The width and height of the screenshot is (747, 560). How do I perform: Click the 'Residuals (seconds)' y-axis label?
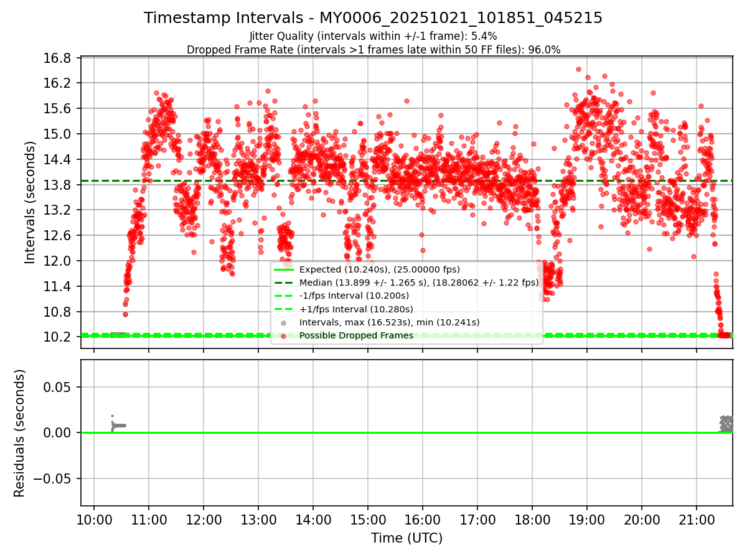pos(19,433)
